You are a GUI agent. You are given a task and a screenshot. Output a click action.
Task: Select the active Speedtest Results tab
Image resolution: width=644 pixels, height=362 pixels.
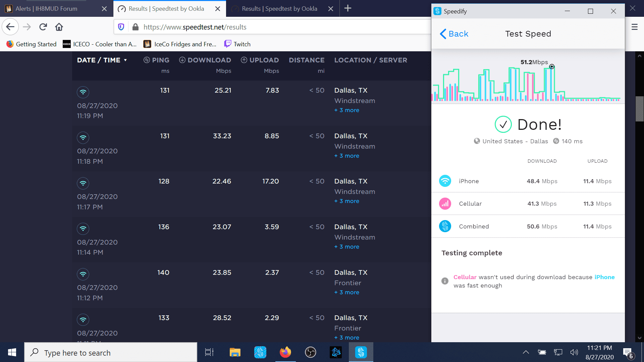coord(169,8)
